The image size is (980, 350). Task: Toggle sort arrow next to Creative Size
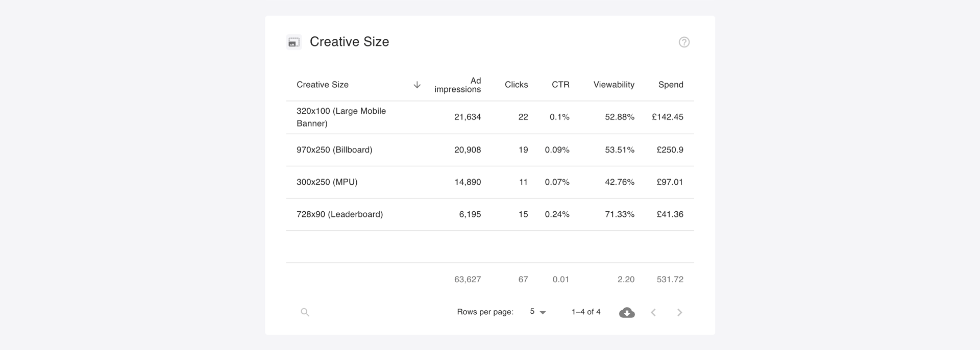tap(417, 85)
